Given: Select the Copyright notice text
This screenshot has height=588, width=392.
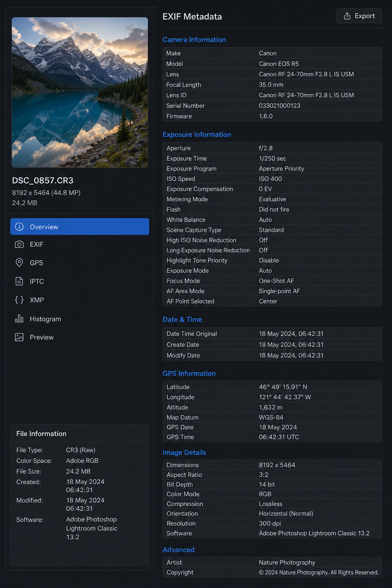Looking at the screenshot, I should (x=318, y=572).
